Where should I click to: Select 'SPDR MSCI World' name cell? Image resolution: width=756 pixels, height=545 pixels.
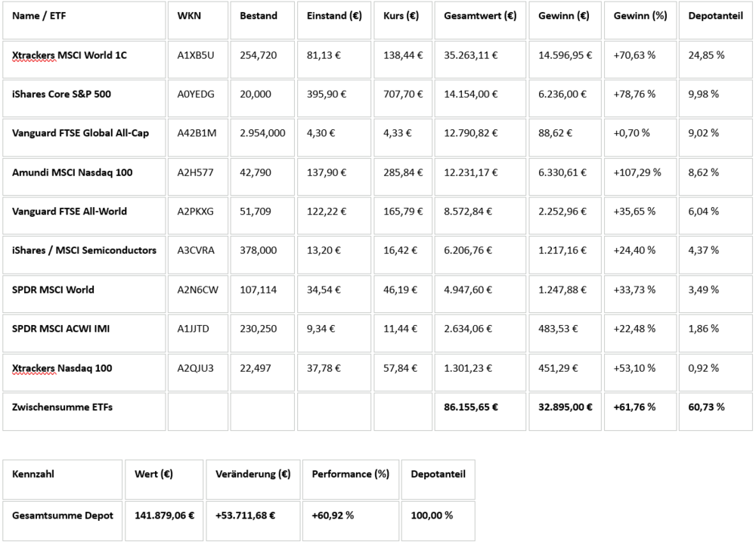click(x=84, y=295)
